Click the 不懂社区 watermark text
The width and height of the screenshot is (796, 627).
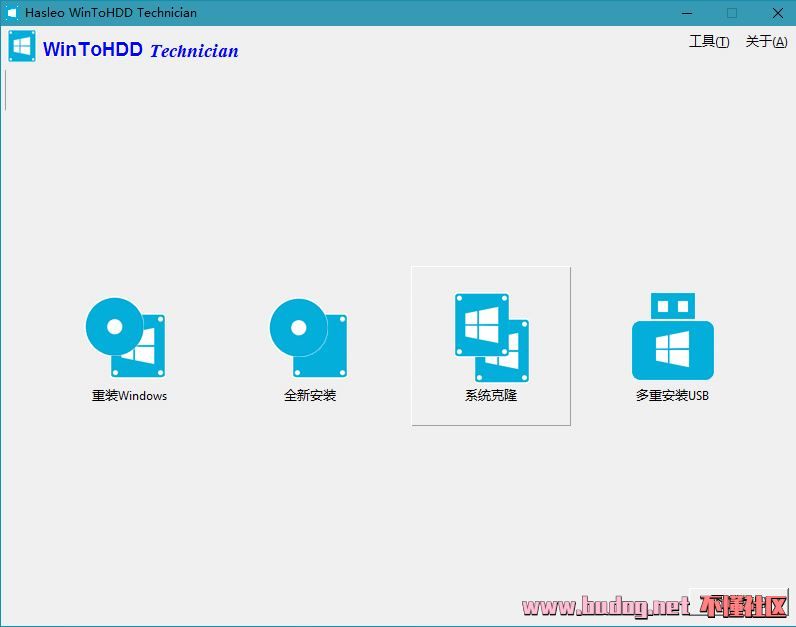click(x=744, y=606)
